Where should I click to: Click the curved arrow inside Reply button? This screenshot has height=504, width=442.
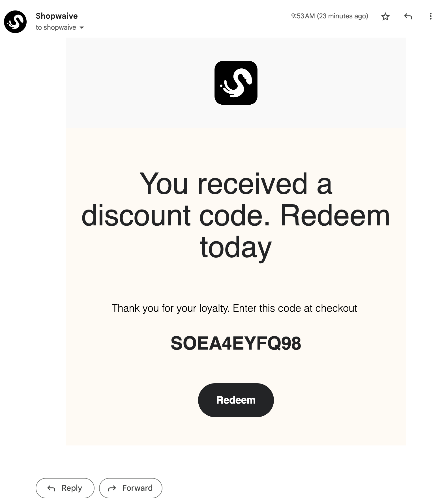(51, 488)
